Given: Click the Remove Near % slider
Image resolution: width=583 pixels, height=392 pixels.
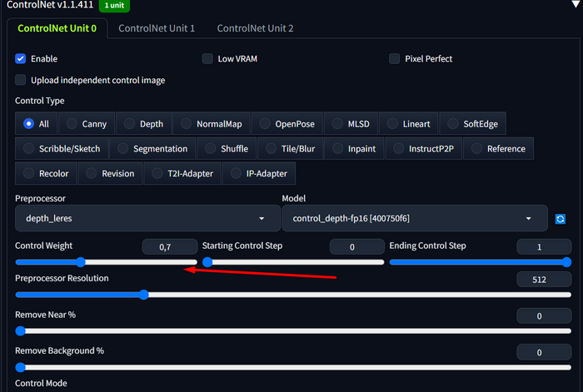Looking at the screenshot, I should 293,330.
